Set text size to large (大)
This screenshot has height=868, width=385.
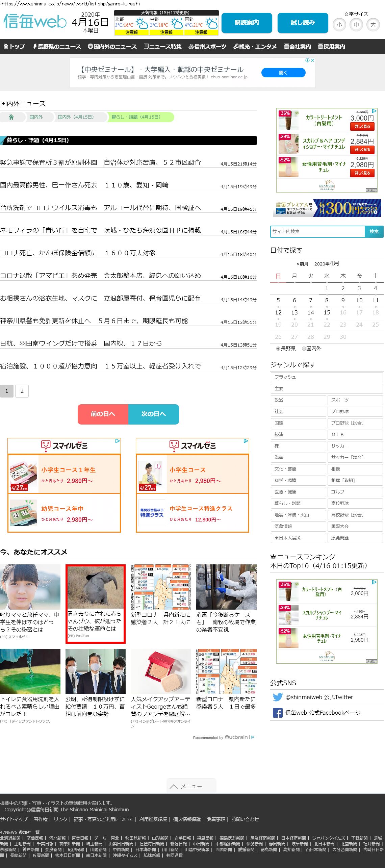(373, 25)
